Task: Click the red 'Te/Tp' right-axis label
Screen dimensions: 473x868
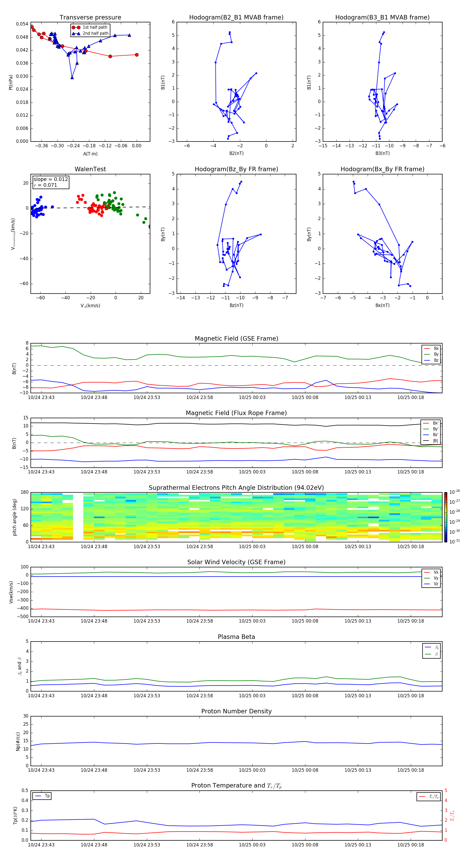Action: pos(453,816)
